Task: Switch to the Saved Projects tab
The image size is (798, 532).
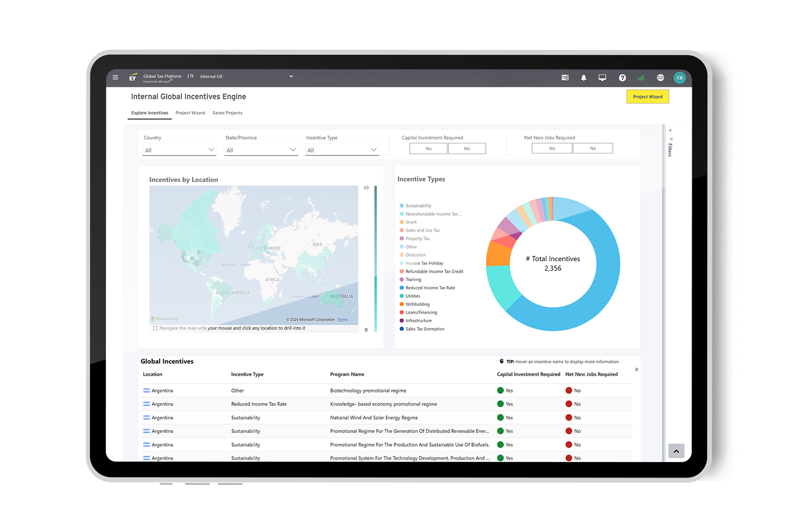Action: [x=227, y=113]
